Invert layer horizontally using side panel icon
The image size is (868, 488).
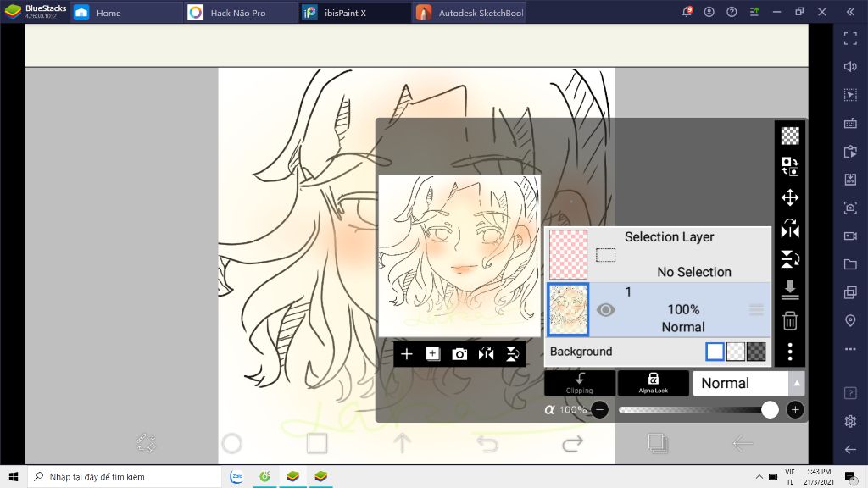[790, 229]
